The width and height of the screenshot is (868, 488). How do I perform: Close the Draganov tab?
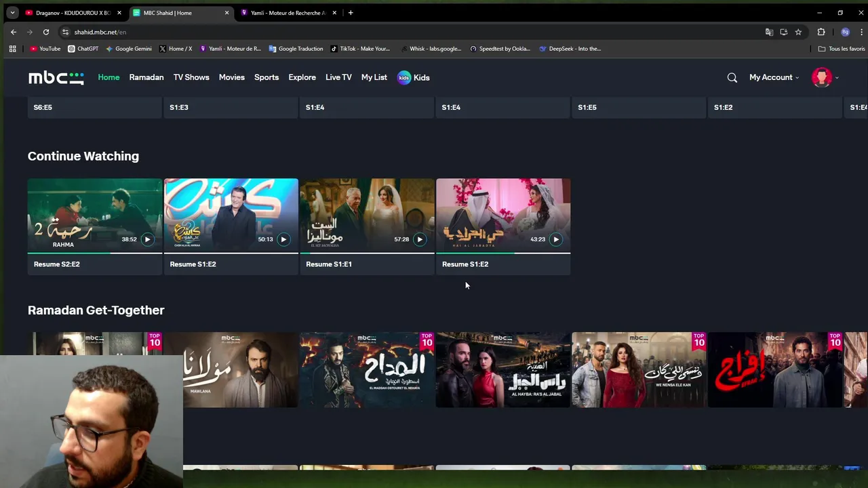119,13
